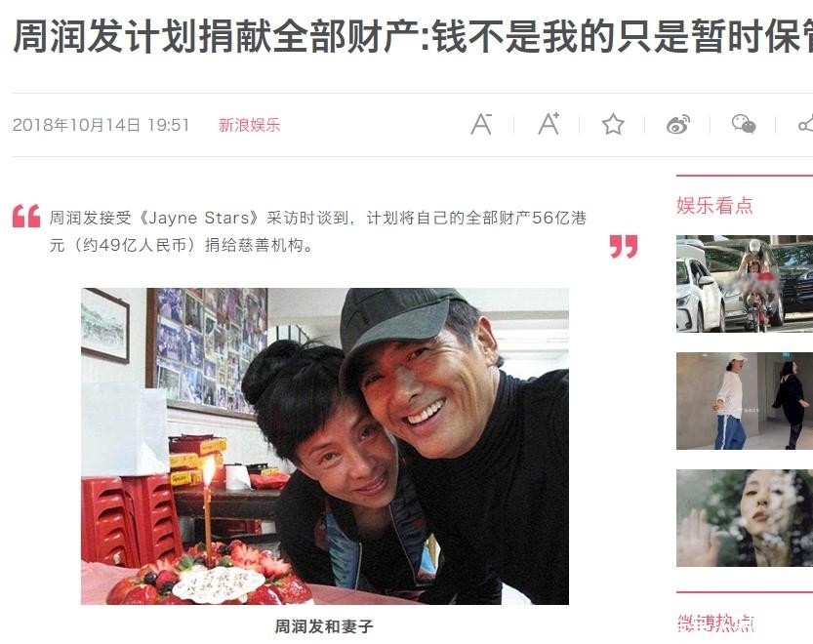Open the 新浪娱乐 source link

[250, 125]
